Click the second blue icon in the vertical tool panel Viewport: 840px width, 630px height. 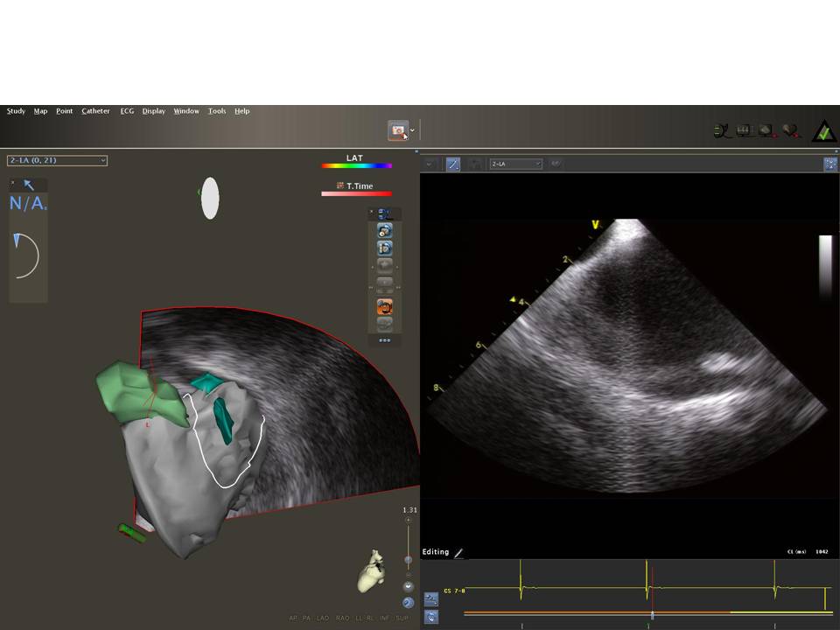point(384,248)
